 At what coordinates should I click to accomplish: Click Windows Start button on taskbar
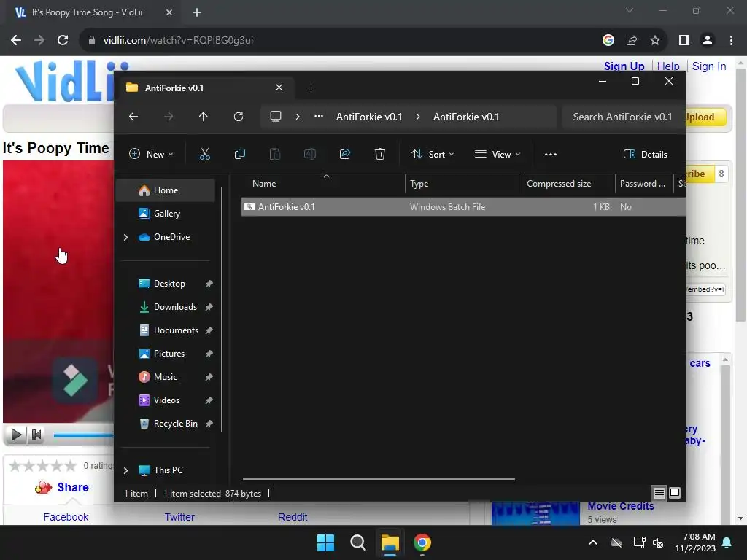[326, 542]
